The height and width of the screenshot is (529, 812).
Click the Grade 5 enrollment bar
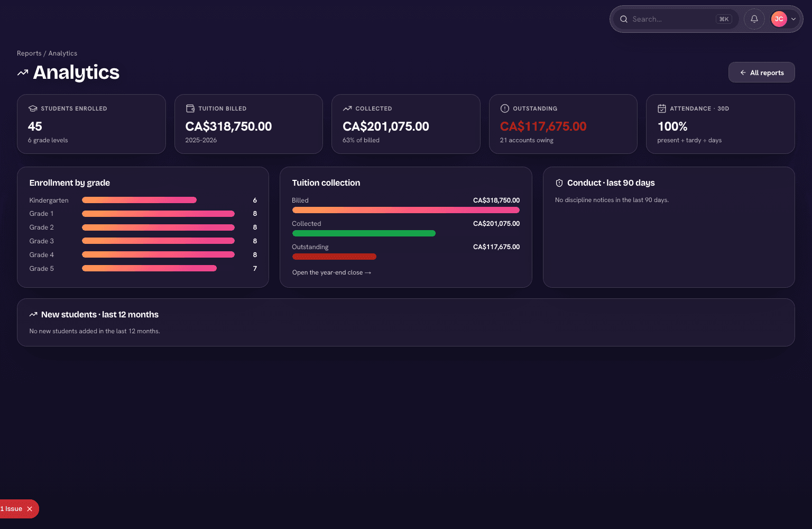(149, 268)
